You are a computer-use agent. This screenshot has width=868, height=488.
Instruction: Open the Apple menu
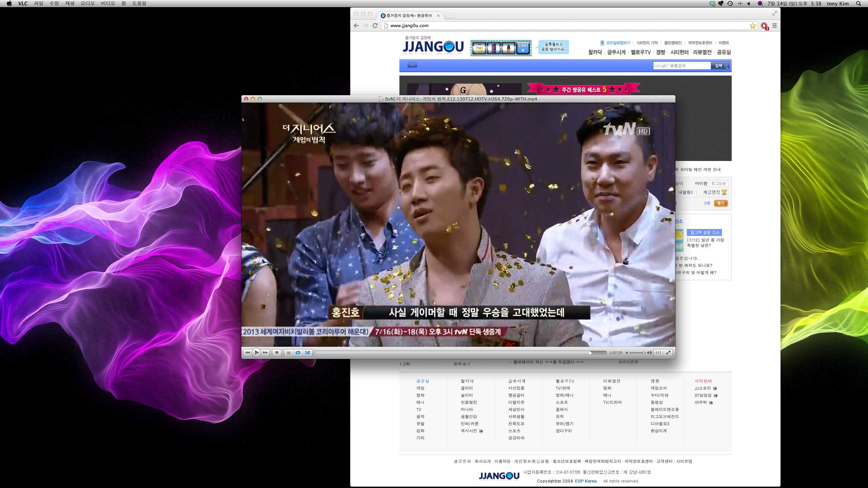pos(9,3)
